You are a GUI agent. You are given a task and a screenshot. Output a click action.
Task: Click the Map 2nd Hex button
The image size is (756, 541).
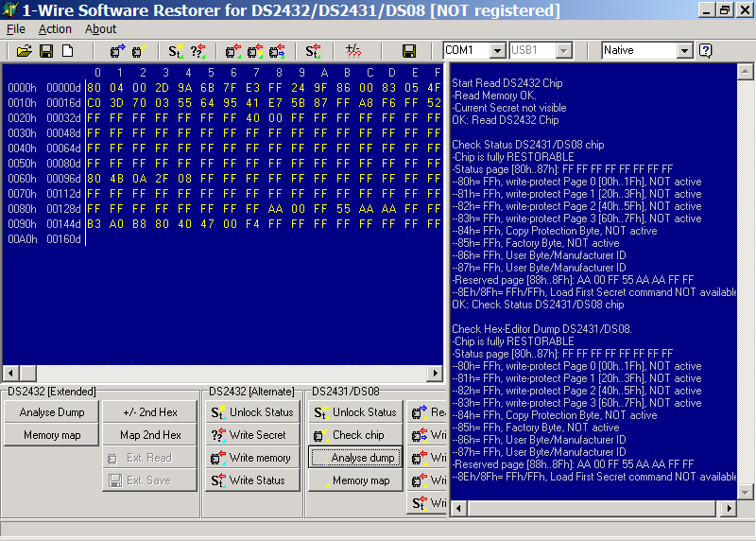(x=150, y=435)
